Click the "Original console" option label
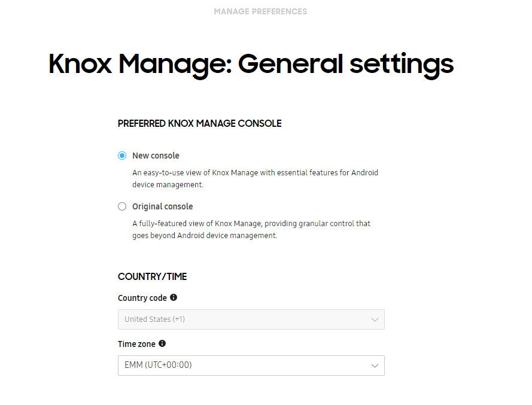The image size is (532, 405). [162, 206]
